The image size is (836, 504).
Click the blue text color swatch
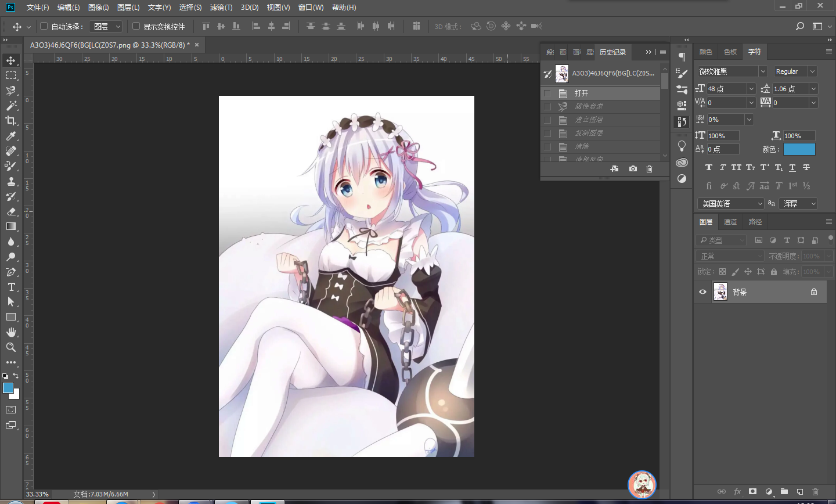(x=799, y=149)
